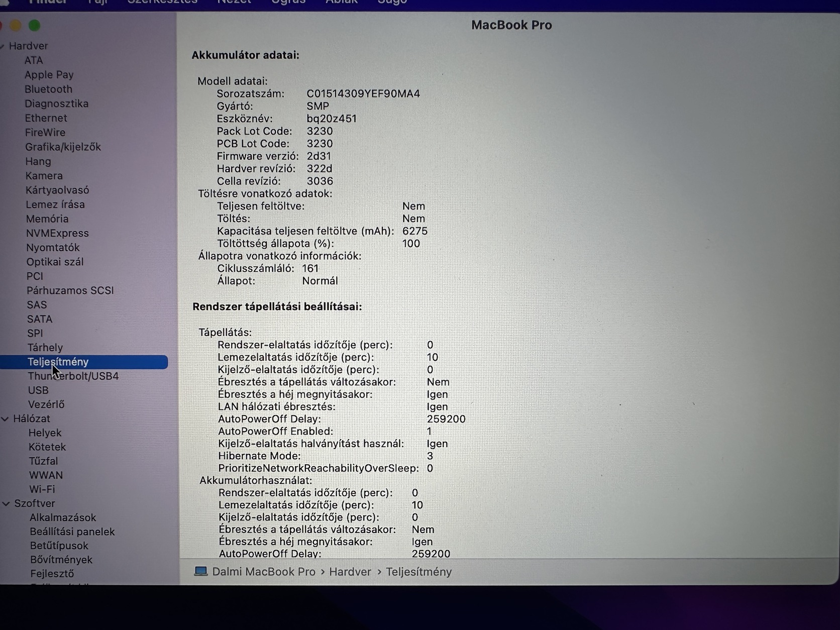Select Beállítási panelek in the sidebar

point(72,532)
